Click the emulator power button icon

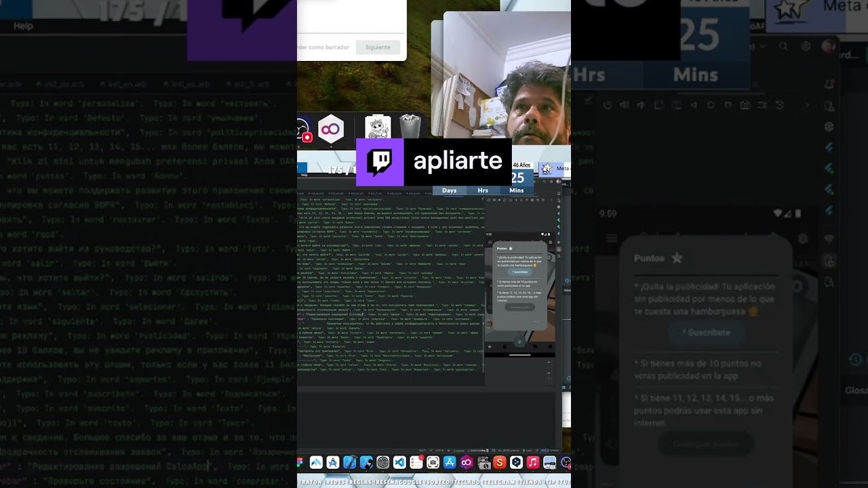(x=489, y=200)
